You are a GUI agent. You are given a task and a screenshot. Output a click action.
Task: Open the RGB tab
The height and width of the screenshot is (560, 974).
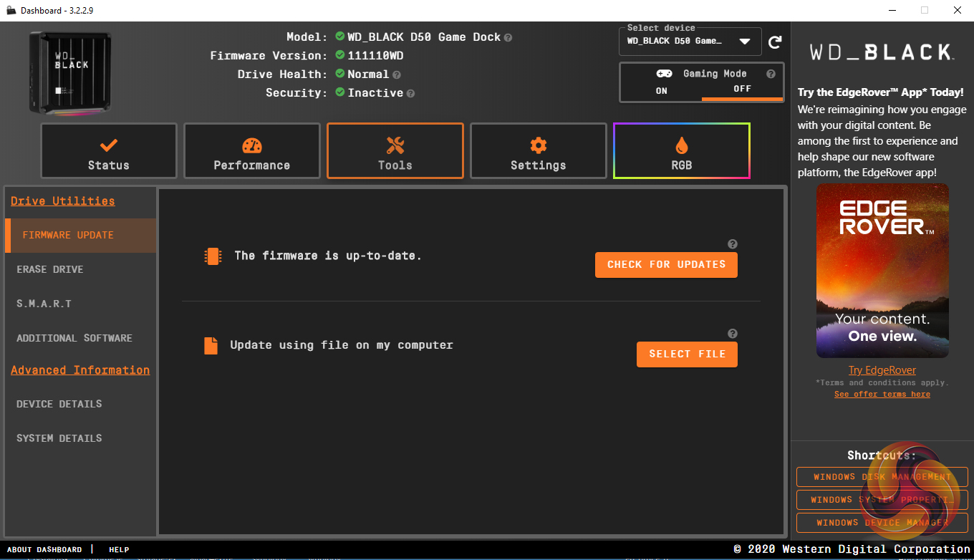pyautogui.click(x=682, y=151)
